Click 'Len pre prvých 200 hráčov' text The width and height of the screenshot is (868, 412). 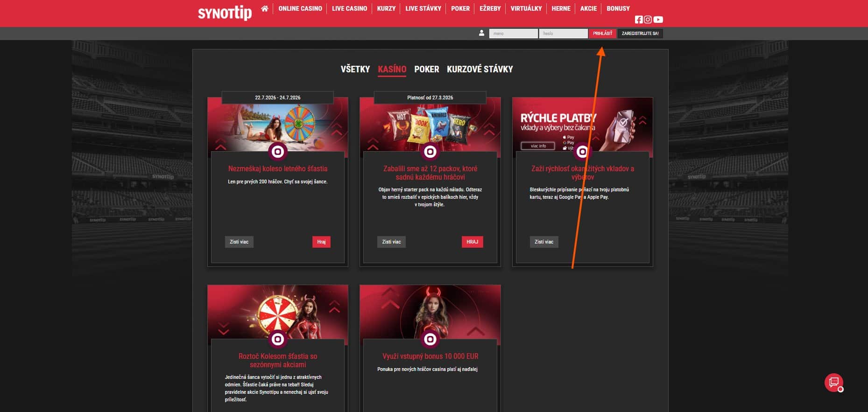point(278,182)
